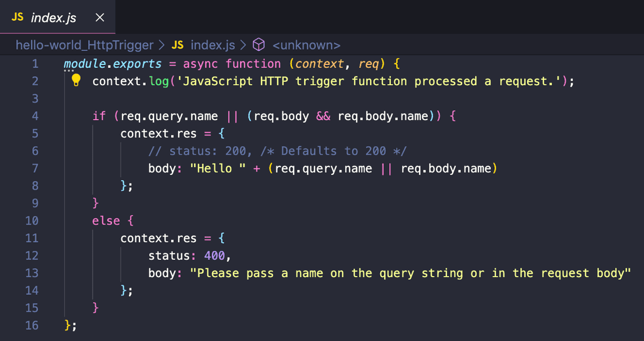Click the JS icon in the breadcrumb bar

coord(177,45)
